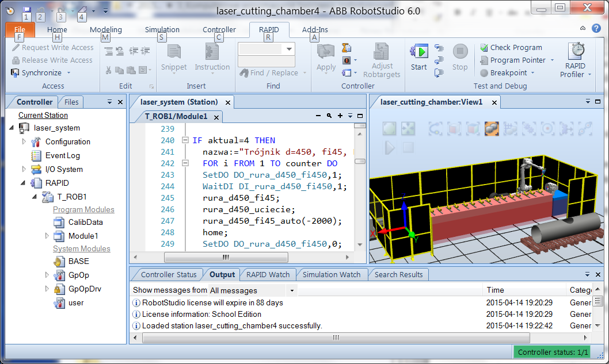
Task: Open the RobotStudio Help icon
Action: click(x=596, y=28)
